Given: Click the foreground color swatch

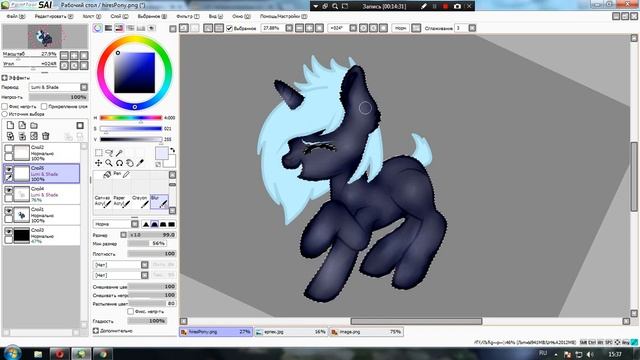Looking at the screenshot, I should 162,153.
